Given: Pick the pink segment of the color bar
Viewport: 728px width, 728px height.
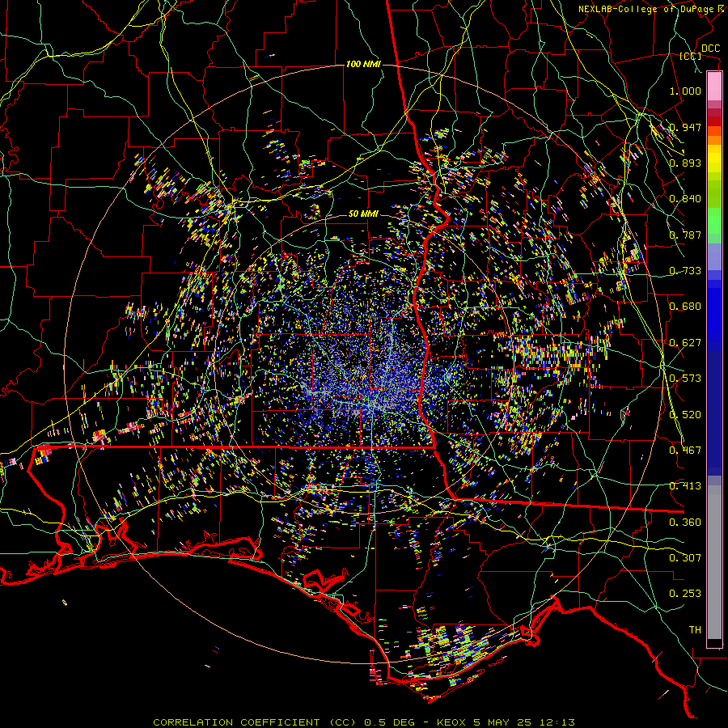Looking at the screenshot, I should pos(714,87).
